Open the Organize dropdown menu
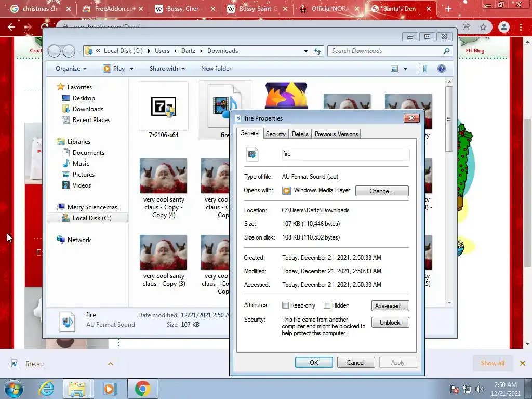 pos(71,69)
